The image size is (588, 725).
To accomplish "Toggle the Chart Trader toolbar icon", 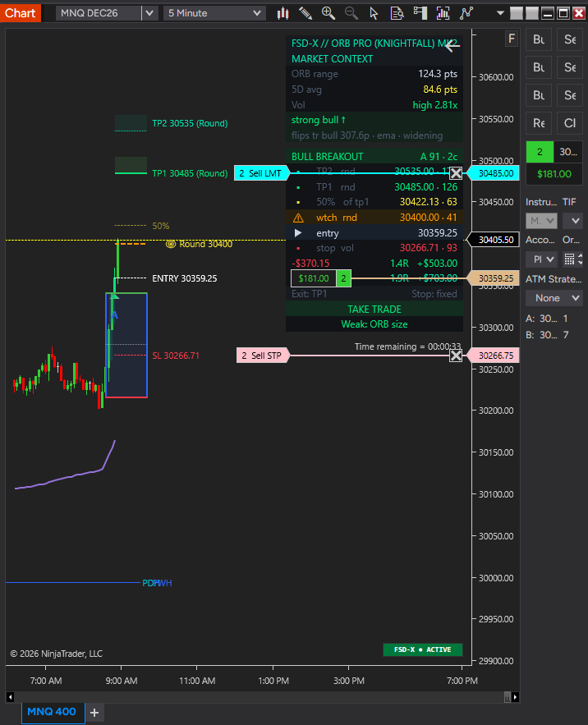I will 420,13.
